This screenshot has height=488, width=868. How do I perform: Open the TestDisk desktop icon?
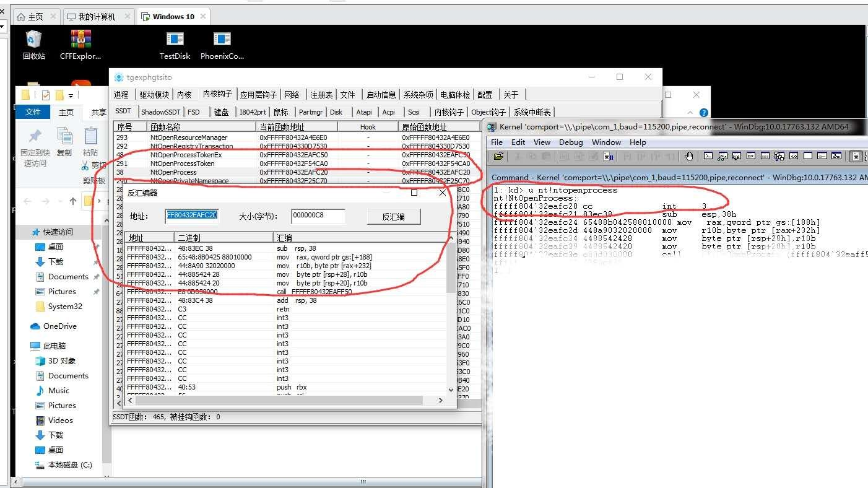(175, 45)
